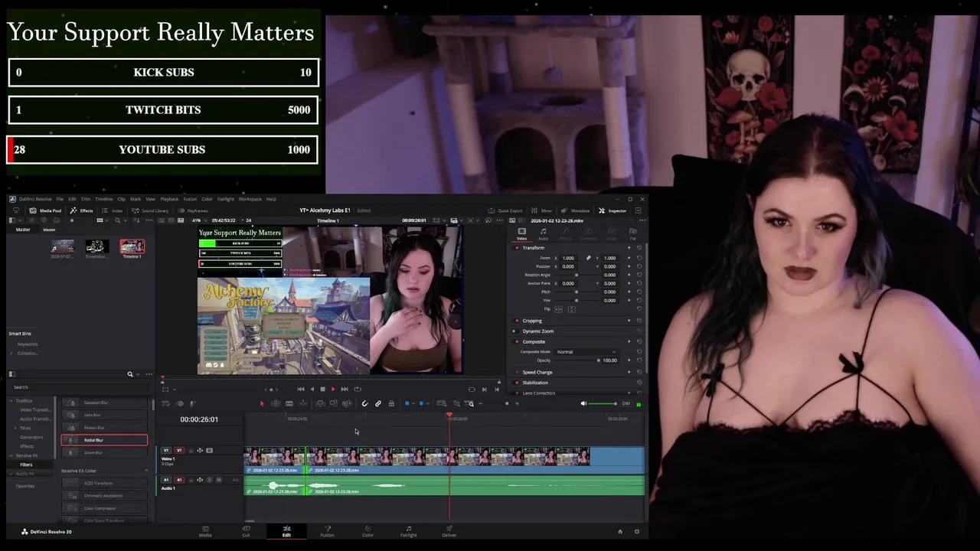Reset the Transform section
Image resolution: width=980 pixels, height=551 pixels.
coord(639,248)
